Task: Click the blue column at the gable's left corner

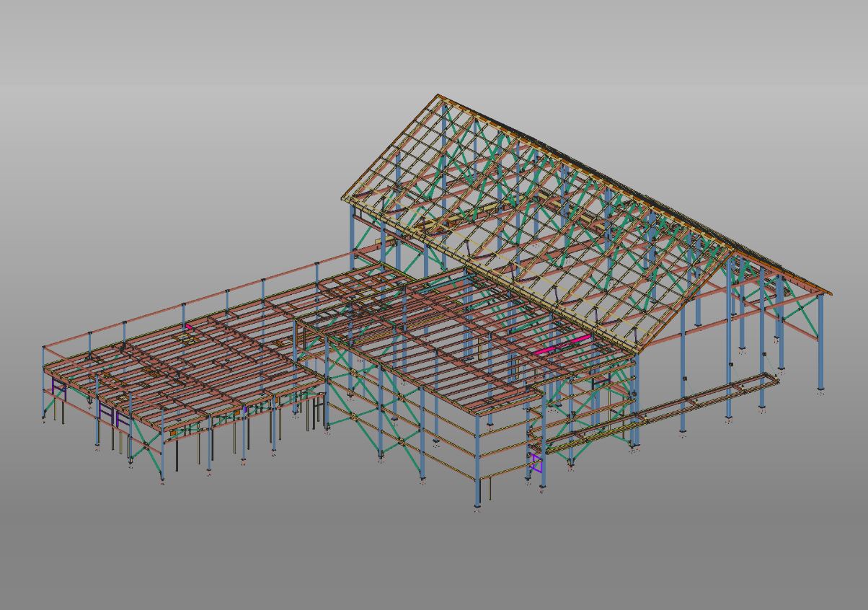Action: [x=352, y=238]
